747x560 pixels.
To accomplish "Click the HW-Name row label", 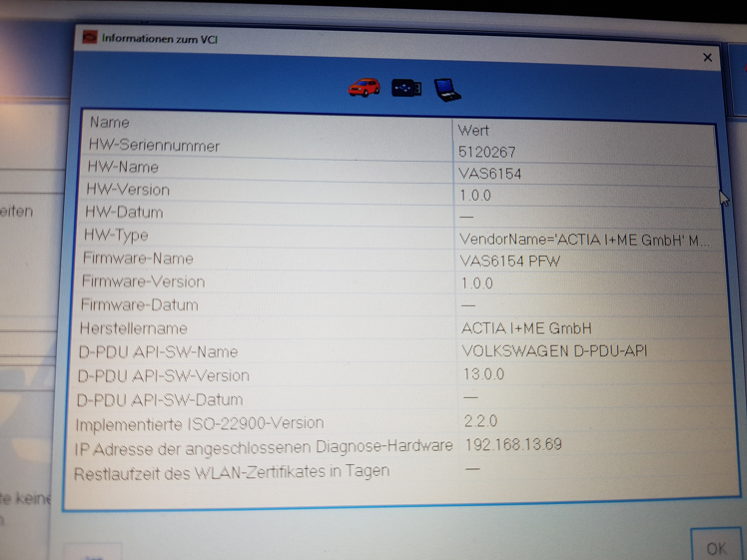I will click(x=123, y=167).
